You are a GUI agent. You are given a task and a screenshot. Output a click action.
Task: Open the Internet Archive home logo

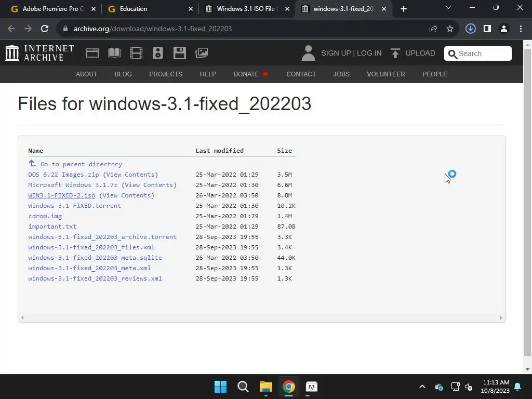coord(39,53)
